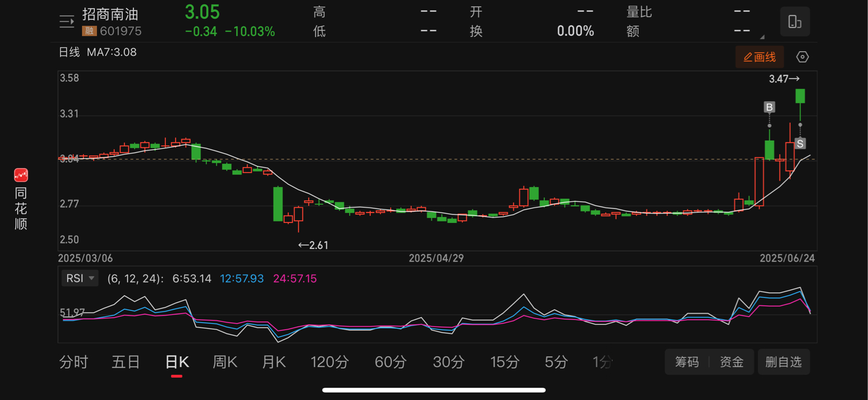Viewport: 868px width, 400px height.
Task: Tap the 量比 volume ratio label
Action: tap(639, 12)
